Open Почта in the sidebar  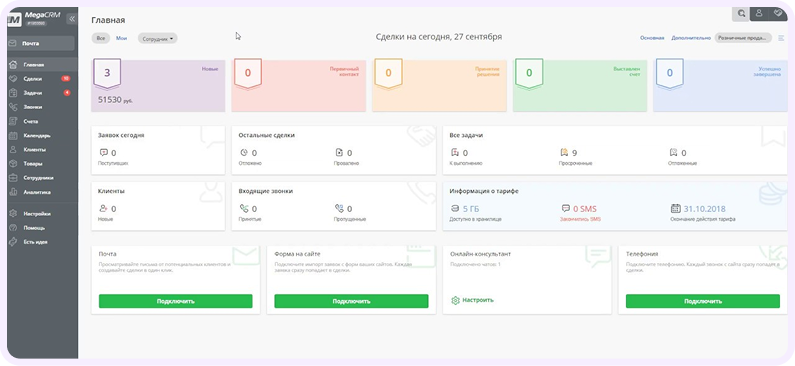coord(42,44)
